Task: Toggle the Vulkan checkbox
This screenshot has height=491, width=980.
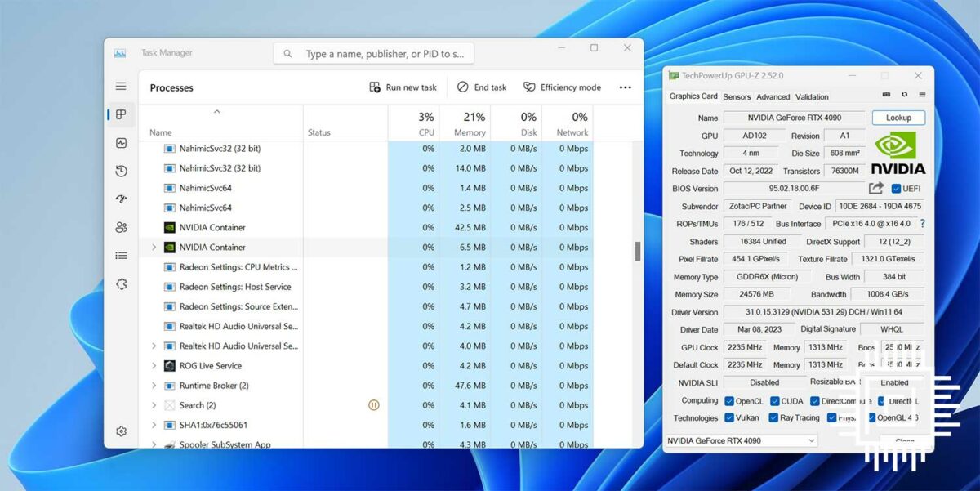Action: [729, 418]
